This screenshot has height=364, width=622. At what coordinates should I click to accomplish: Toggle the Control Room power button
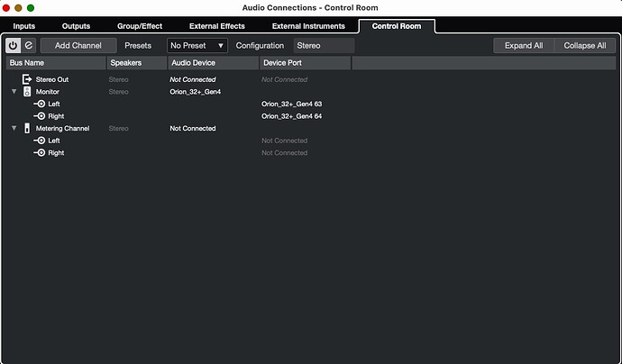[x=14, y=46]
